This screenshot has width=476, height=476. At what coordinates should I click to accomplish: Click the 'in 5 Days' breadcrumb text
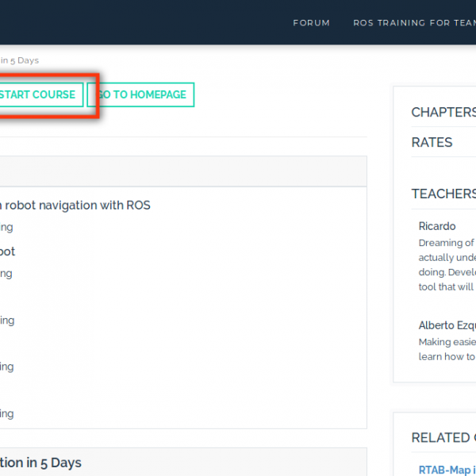pyautogui.click(x=19, y=60)
